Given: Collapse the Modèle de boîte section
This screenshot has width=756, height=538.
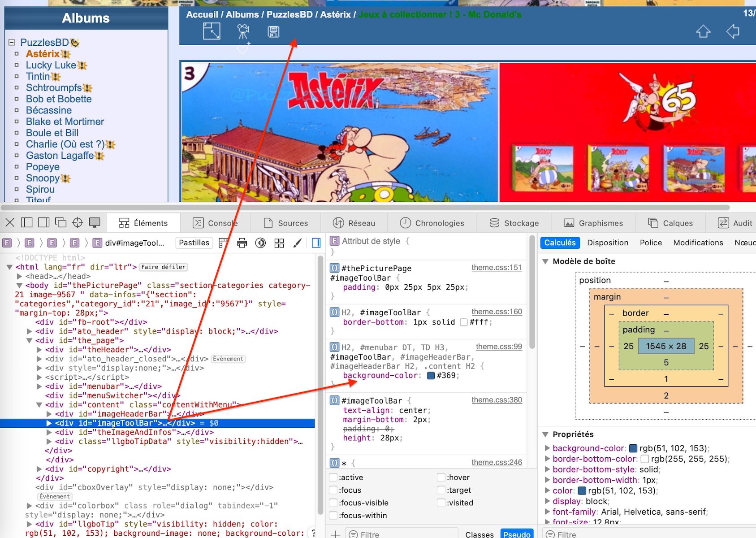Looking at the screenshot, I should [545, 261].
